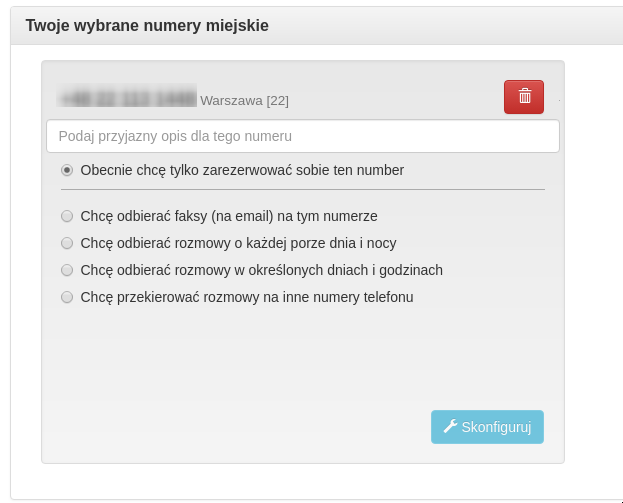Select radio for calls at any time
Screen dimensions: 623x503
pos(67,243)
